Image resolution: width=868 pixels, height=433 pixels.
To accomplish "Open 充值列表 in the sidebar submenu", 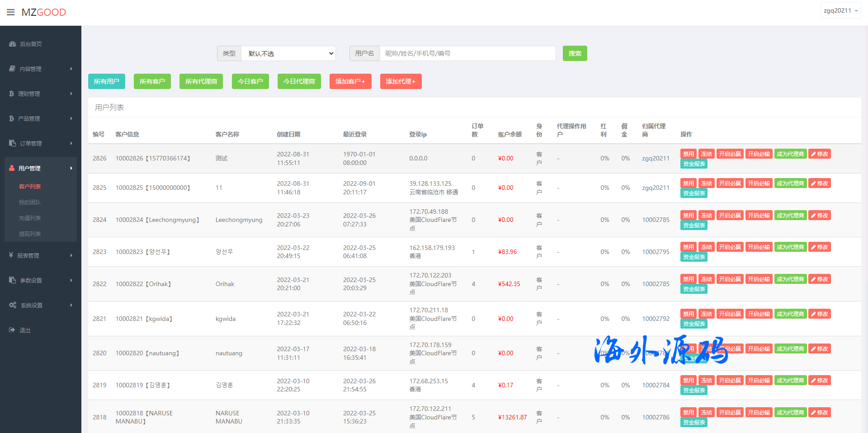I will pyautogui.click(x=30, y=218).
